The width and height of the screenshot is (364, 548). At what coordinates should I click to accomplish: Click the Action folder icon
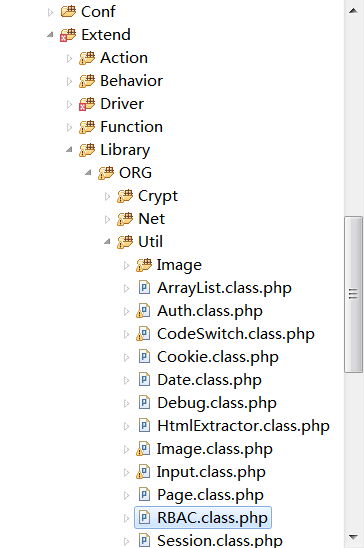coord(87,58)
